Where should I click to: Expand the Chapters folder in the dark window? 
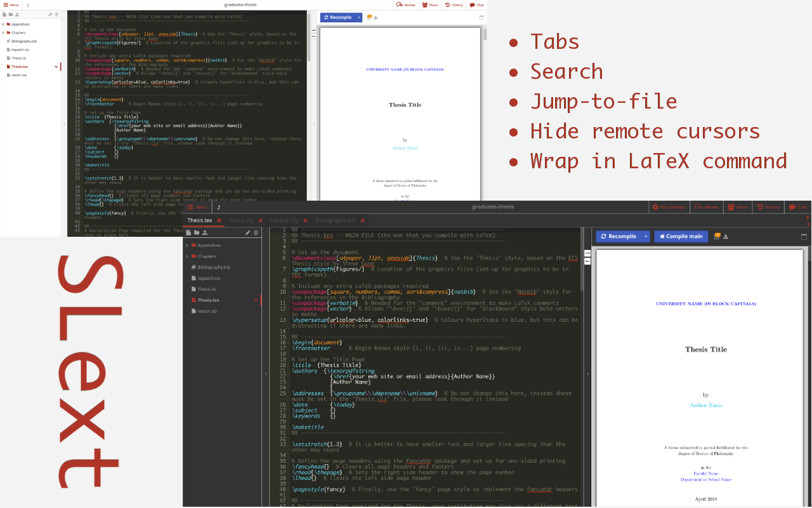pos(187,257)
